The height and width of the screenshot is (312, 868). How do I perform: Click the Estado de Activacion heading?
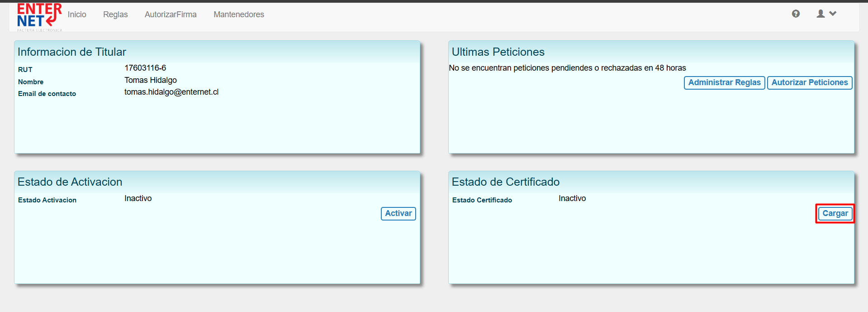(x=70, y=182)
